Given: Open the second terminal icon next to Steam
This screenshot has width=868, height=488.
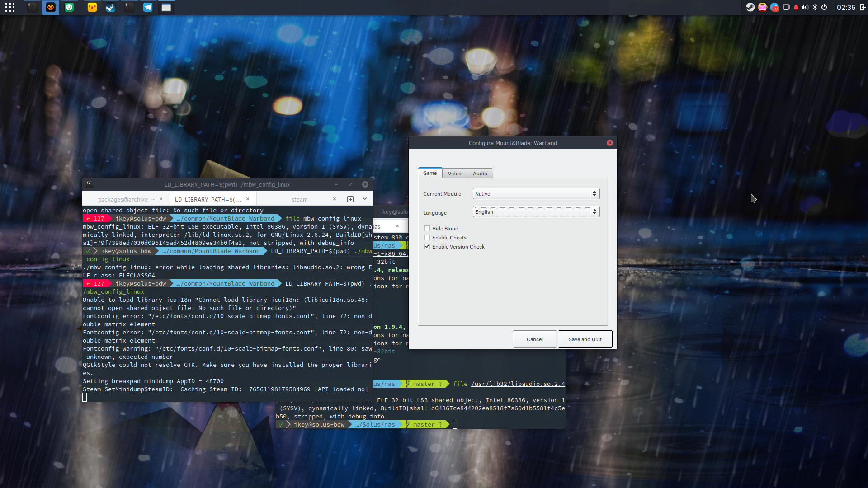Looking at the screenshot, I should point(129,7).
